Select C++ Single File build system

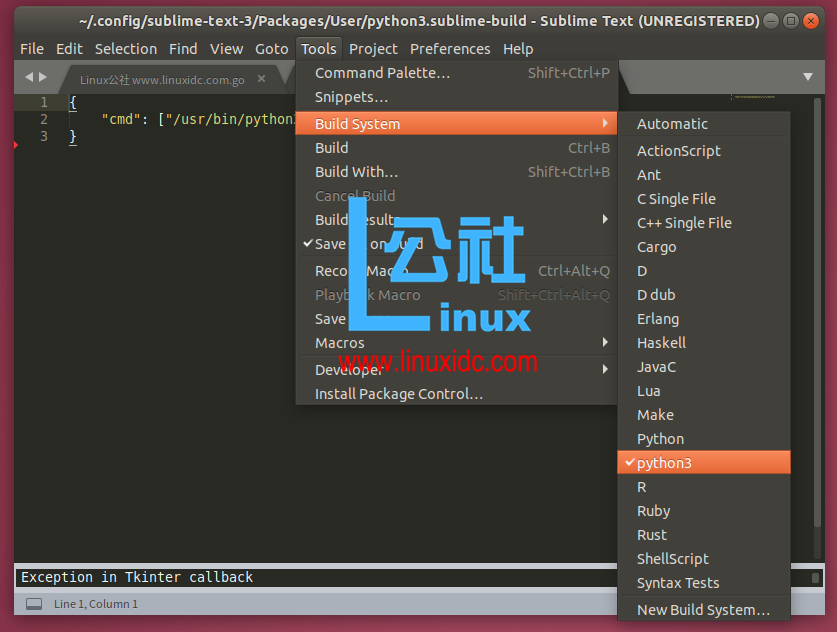[x=704, y=223]
